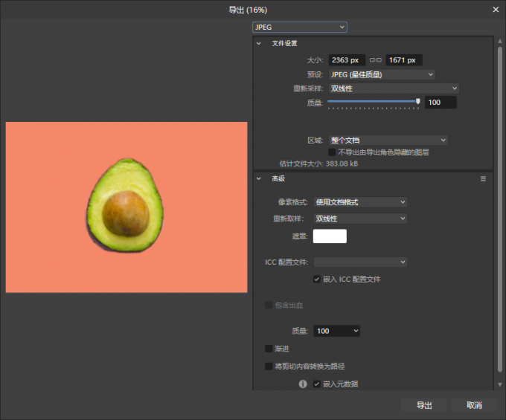The width and height of the screenshot is (506, 420).
Task: Collapse the 高级 section
Action: pos(259,178)
